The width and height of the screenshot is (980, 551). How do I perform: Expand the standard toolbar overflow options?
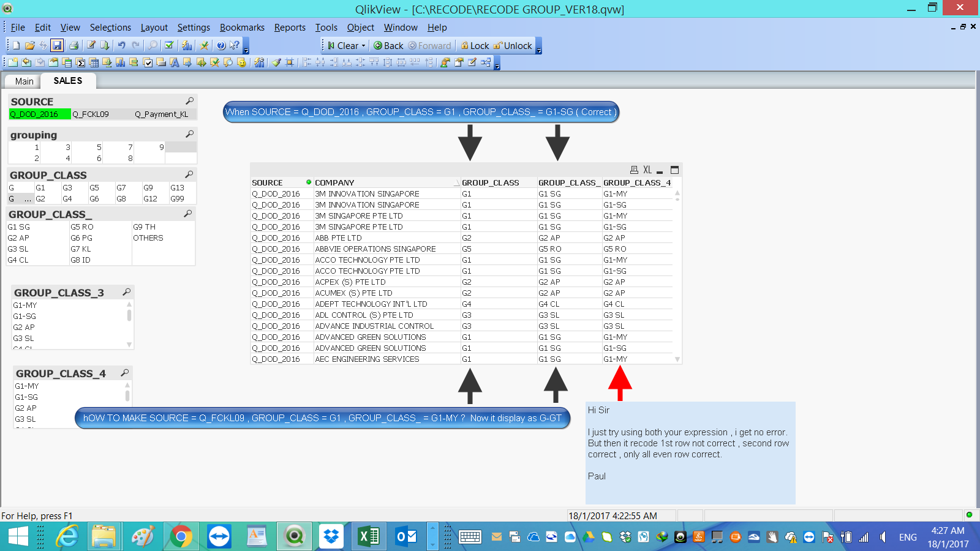pyautogui.click(x=246, y=47)
